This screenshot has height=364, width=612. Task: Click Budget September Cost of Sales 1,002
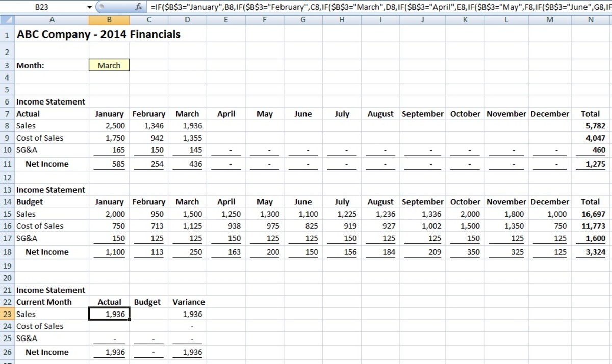430,226
